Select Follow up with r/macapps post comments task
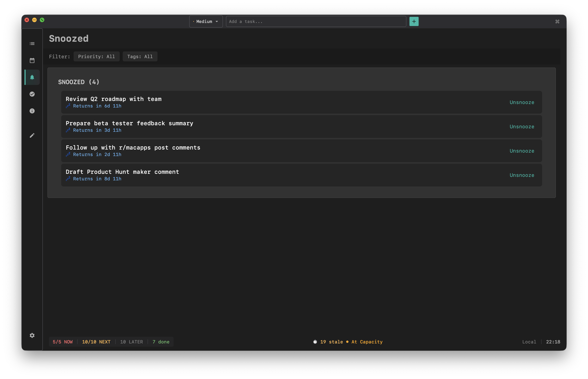 pos(301,151)
